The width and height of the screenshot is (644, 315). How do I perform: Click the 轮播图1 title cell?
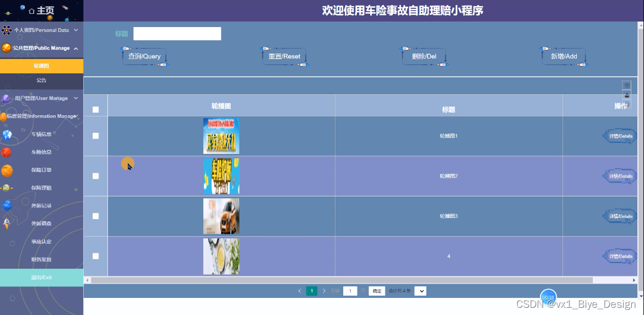click(x=448, y=136)
